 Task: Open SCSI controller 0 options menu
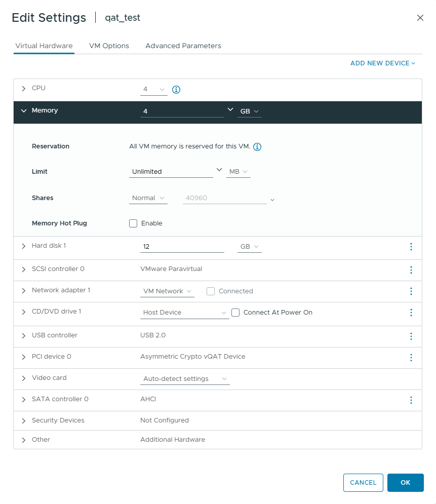(411, 270)
